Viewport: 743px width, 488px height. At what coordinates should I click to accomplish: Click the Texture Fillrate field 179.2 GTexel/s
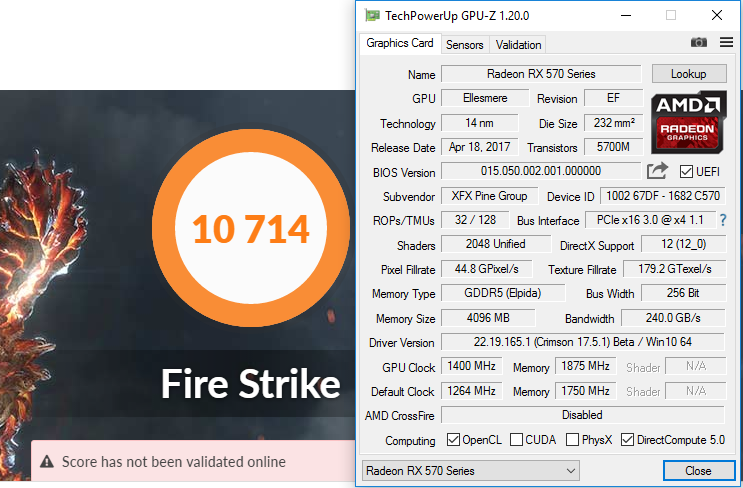(x=675, y=269)
